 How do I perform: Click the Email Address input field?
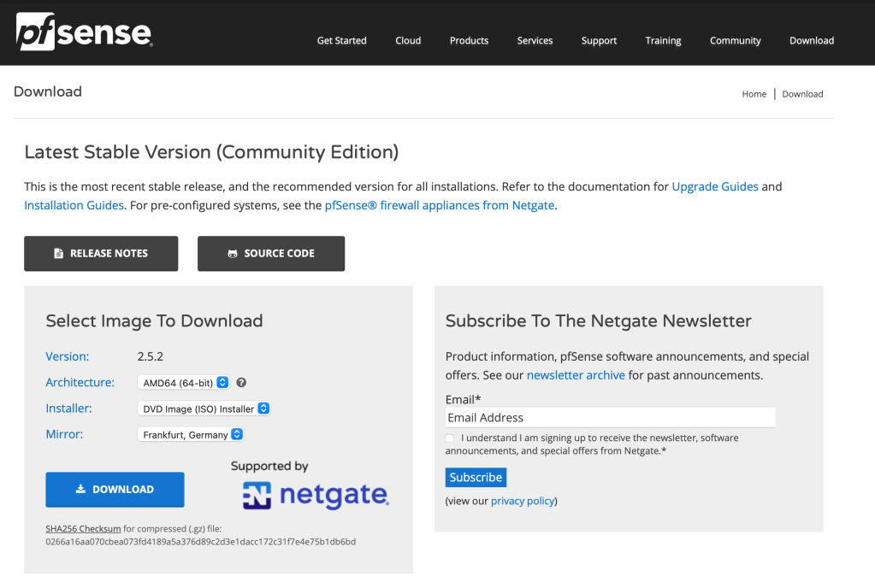point(610,417)
